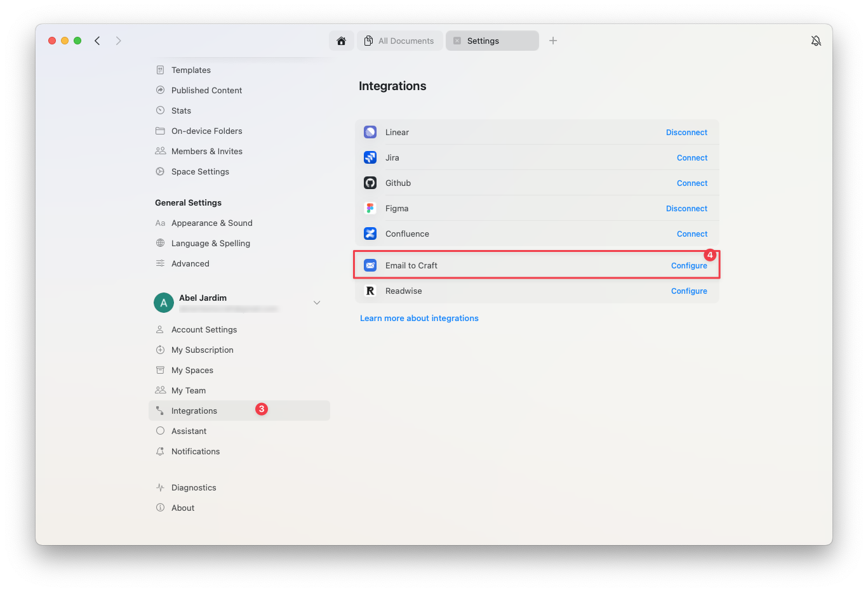Viewport: 868px width, 592px height.
Task: Close the Settings tab via x icon
Action: tap(457, 41)
